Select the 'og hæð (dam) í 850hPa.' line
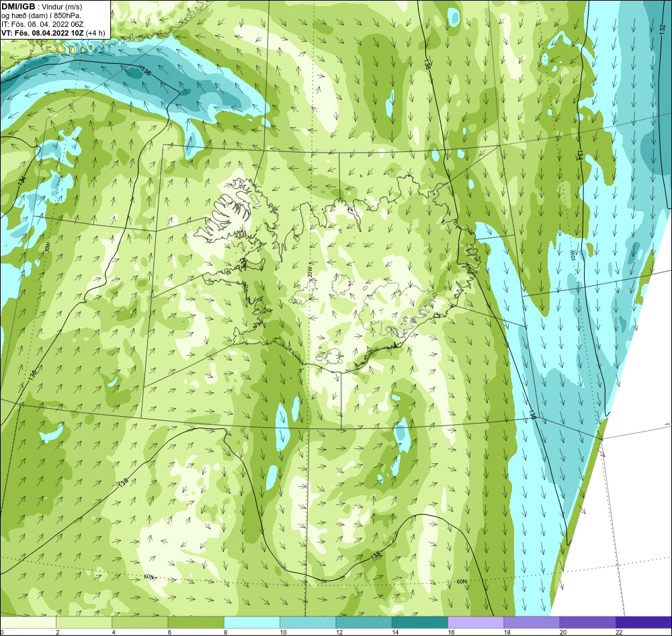 tap(41, 15)
